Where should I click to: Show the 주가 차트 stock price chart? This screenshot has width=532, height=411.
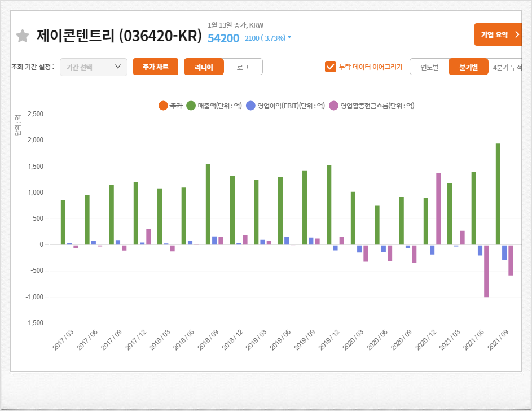pos(155,67)
